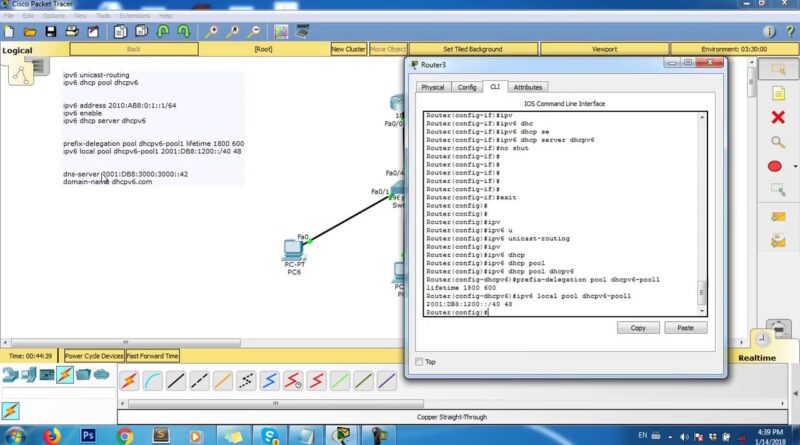Viewport: 800px width, 445px height.
Task: Open the Activity Wizard icon
Action: [x=93, y=32]
